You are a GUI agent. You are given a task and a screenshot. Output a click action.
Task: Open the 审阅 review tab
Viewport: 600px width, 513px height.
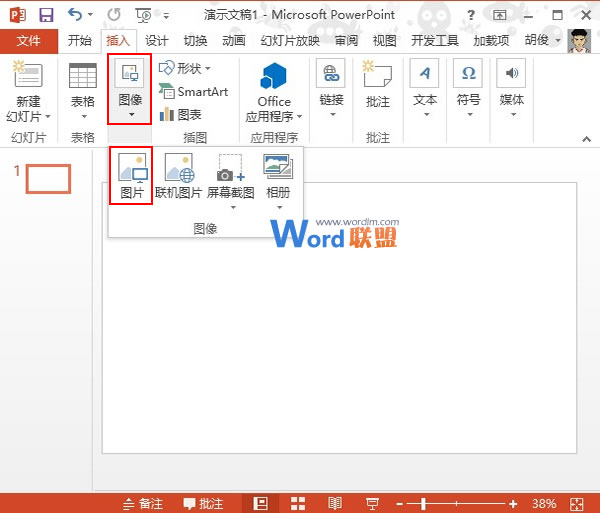tap(346, 41)
